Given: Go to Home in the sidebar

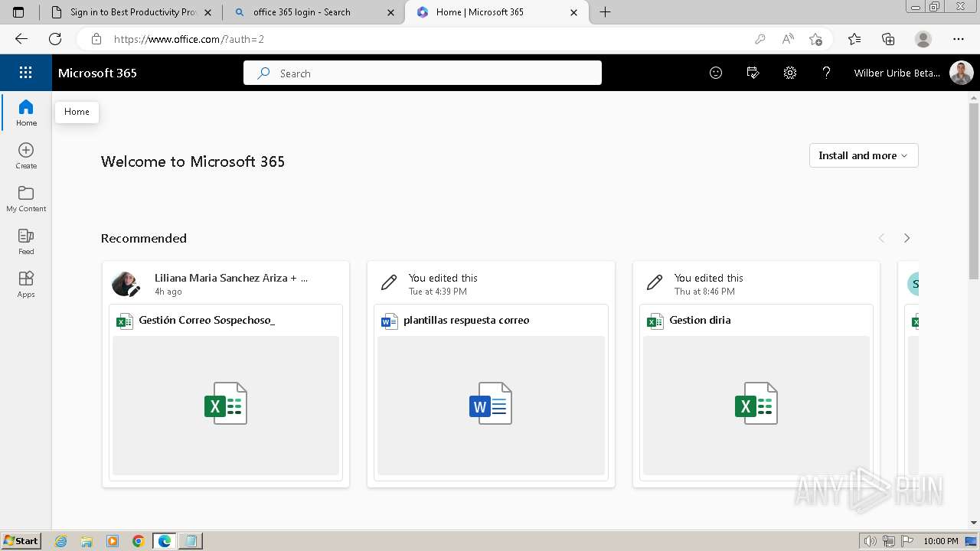Looking at the screenshot, I should coord(26,112).
